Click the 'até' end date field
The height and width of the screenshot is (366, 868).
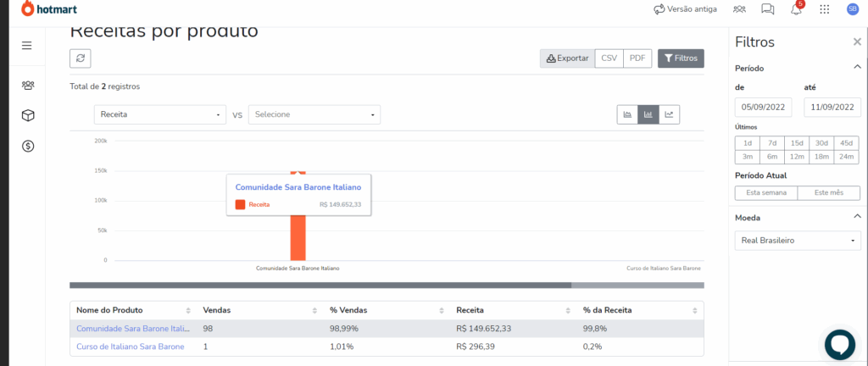pos(832,108)
